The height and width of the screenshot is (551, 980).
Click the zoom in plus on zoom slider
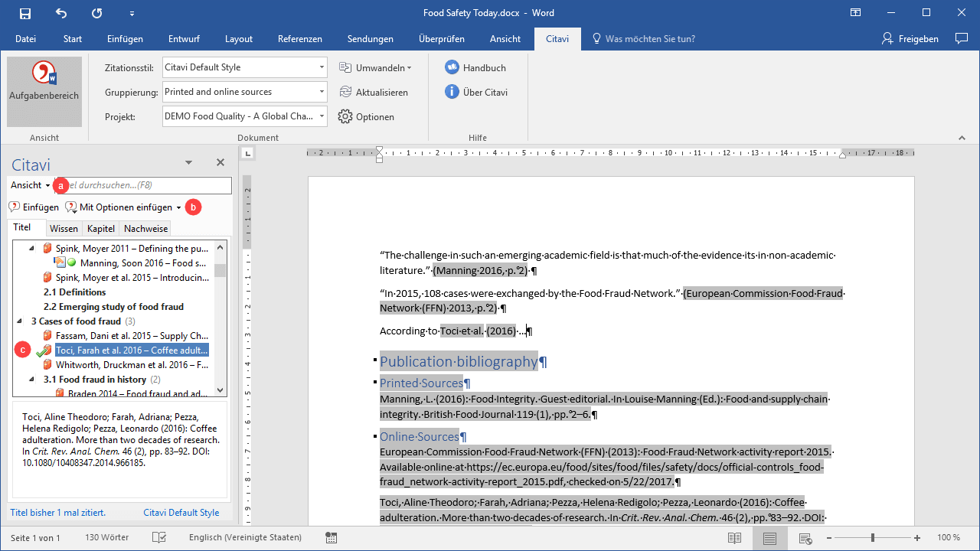point(917,538)
